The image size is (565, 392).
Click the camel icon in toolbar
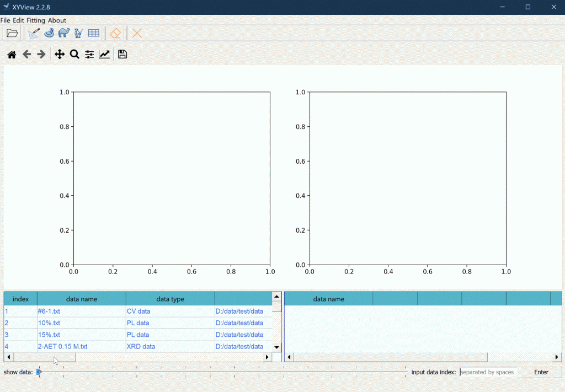click(x=63, y=33)
